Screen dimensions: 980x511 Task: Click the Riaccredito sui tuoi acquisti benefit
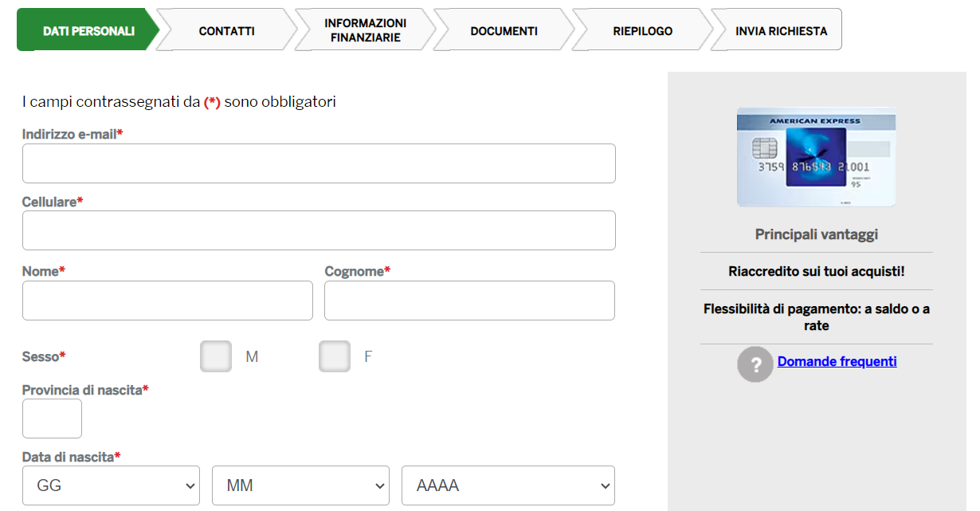pos(816,272)
